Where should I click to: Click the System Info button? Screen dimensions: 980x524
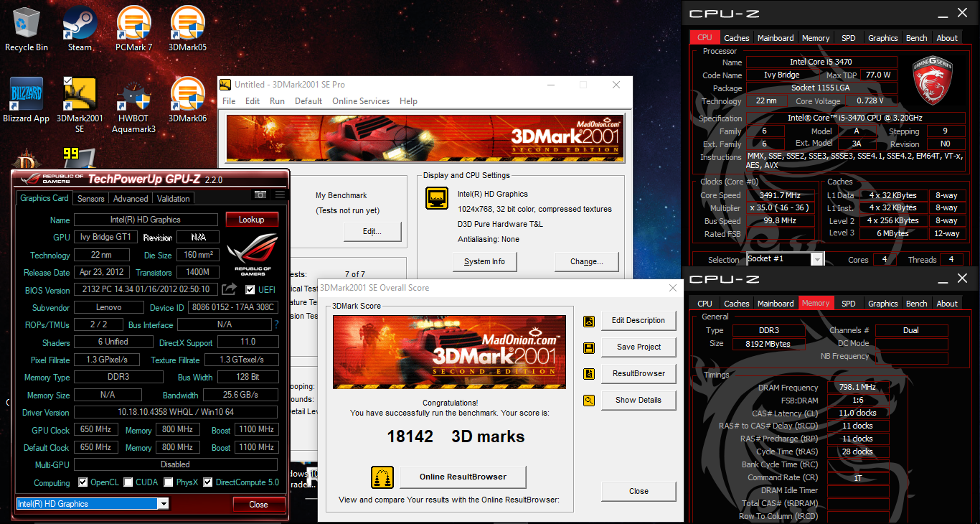484,261
